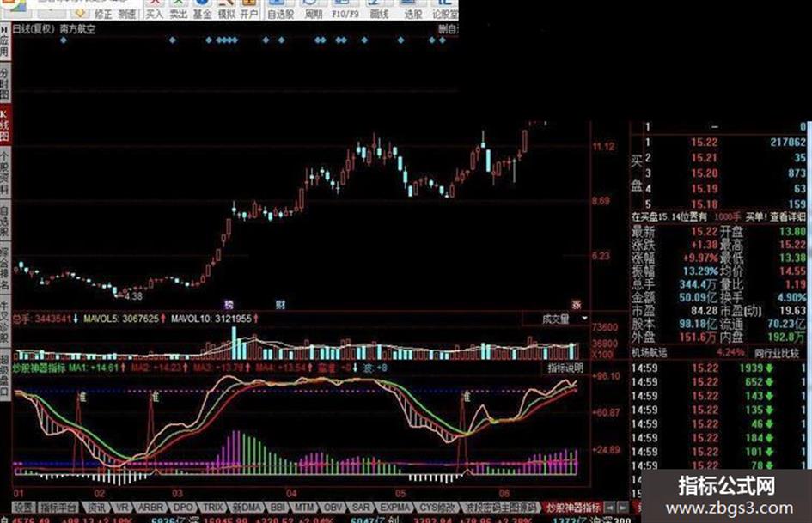
Task: Click the yellow down-arrow toolbar icon
Action: (x=80, y=13)
